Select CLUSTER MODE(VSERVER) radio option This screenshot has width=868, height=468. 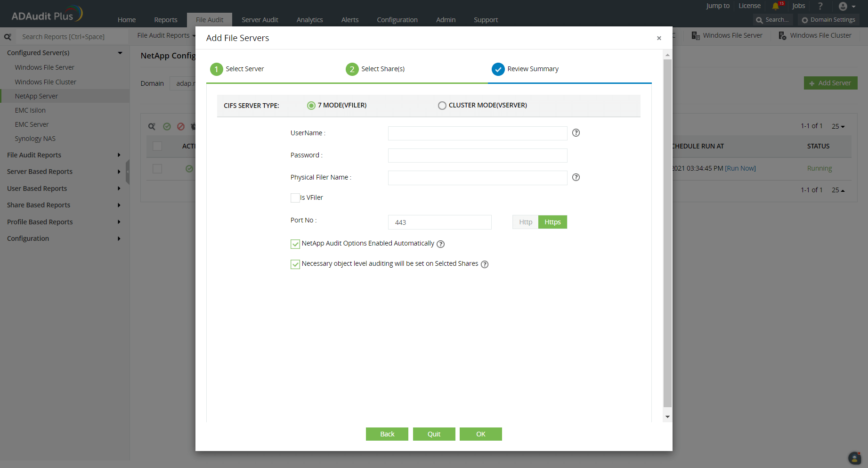(x=442, y=106)
